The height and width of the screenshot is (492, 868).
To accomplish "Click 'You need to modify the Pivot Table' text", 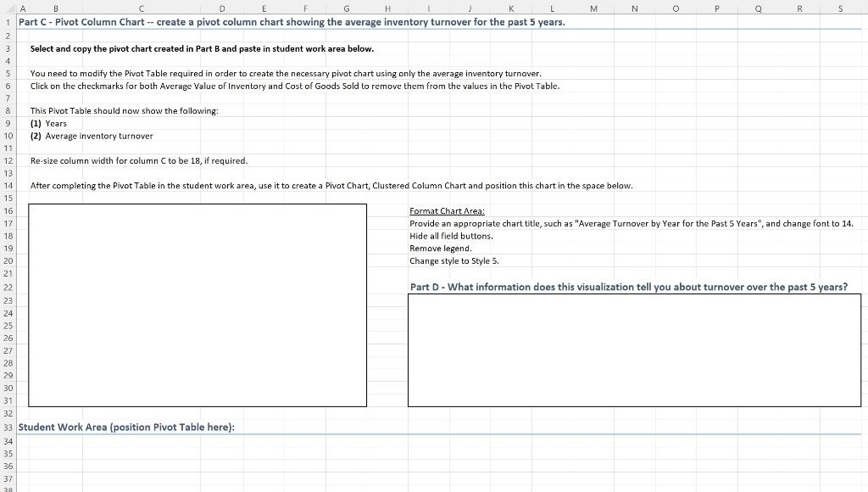I will coord(286,74).
